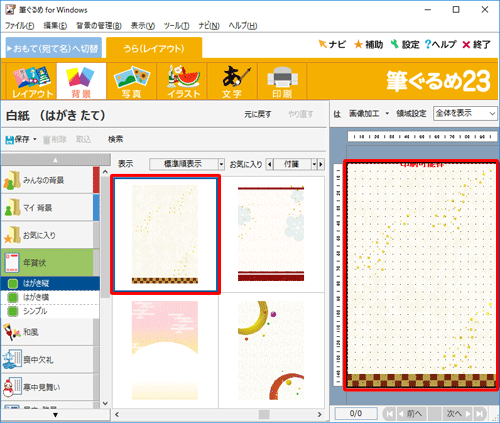
Task: Open the お気に入り favorites folder
Action: (x=47, y=235)
